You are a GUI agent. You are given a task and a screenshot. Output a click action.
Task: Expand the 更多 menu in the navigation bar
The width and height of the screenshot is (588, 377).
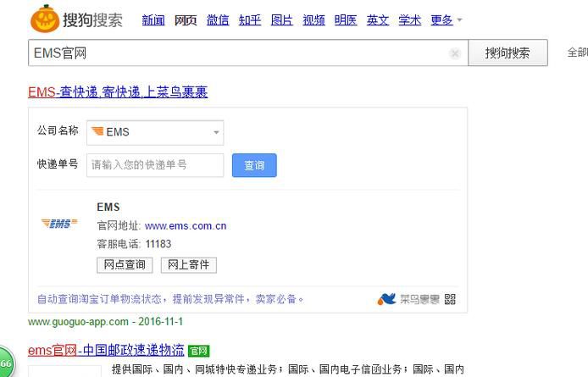click(x=446, y=20)
